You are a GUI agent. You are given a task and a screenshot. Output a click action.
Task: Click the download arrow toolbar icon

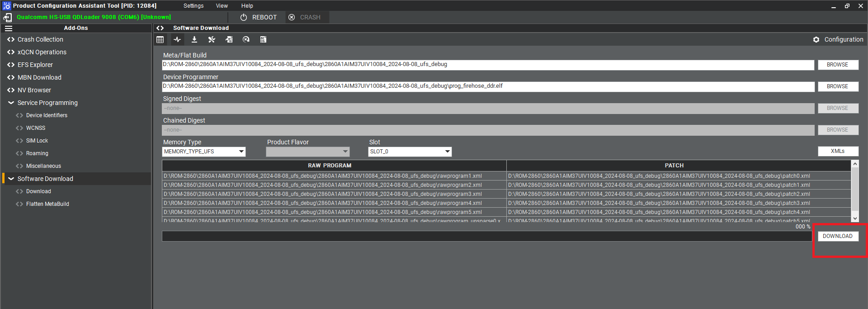(194, 40)
